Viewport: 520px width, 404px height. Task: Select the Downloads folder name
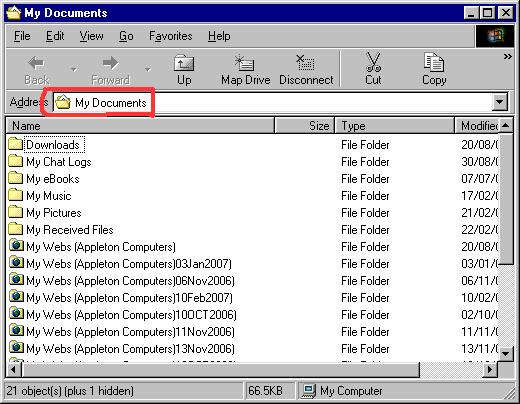(x=53, y=145)
